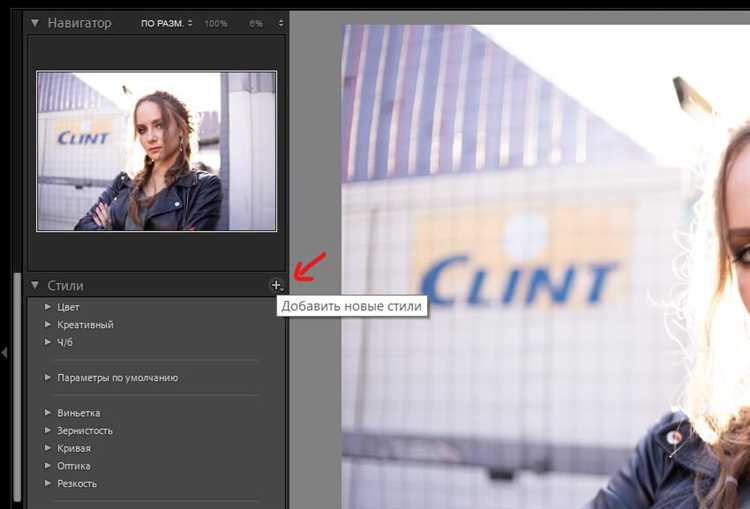Select the Зернистость label
The image size is (750, 509).
[x=85, y=431]
